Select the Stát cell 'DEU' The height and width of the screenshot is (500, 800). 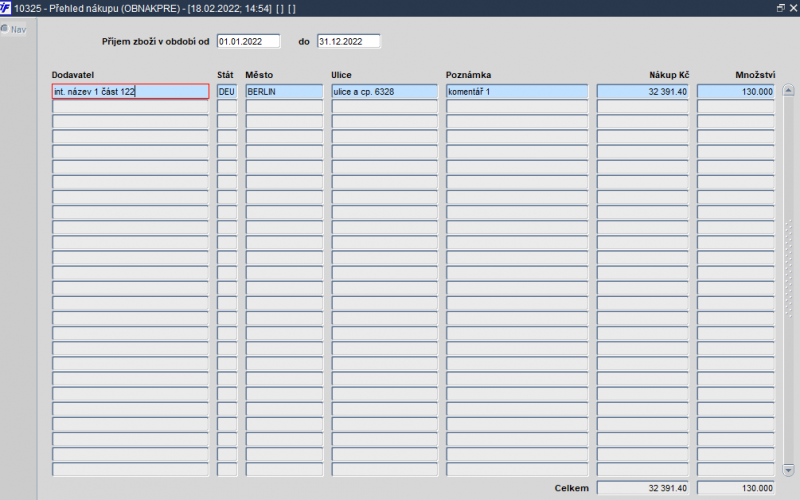[227, 91]
